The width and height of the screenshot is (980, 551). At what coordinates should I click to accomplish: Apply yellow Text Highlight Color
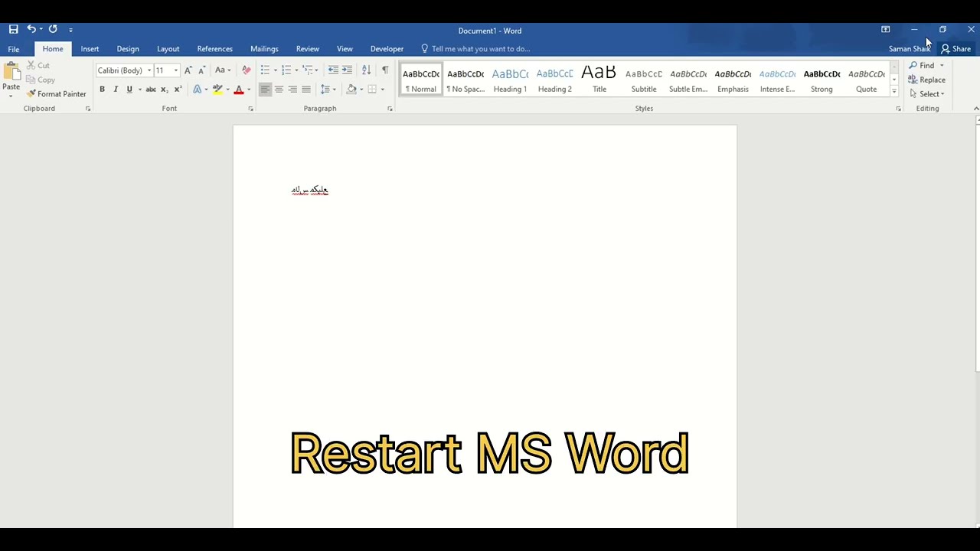(217, 90)
